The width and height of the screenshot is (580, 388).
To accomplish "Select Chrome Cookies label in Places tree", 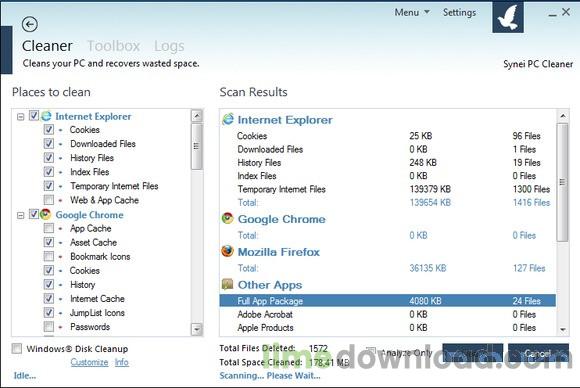I will (x=85, y=271).
